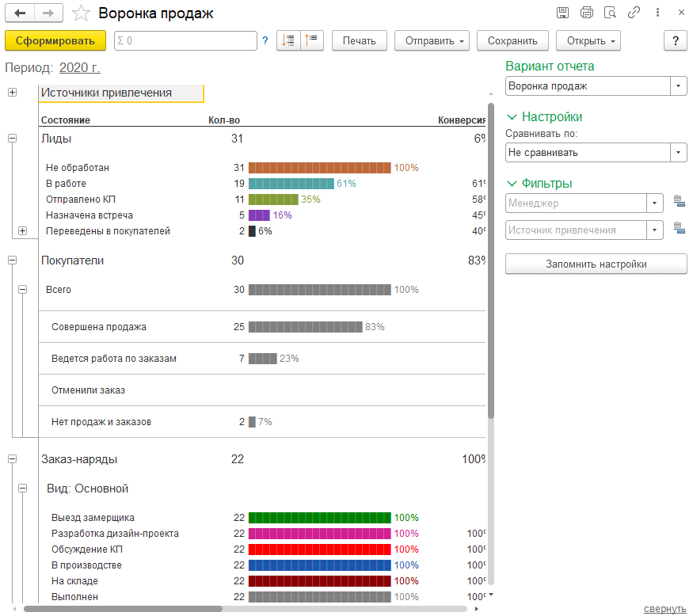Expand the Источники привлечения group
The height and width of the screenshot is (616, 693).
coord(12,93)
